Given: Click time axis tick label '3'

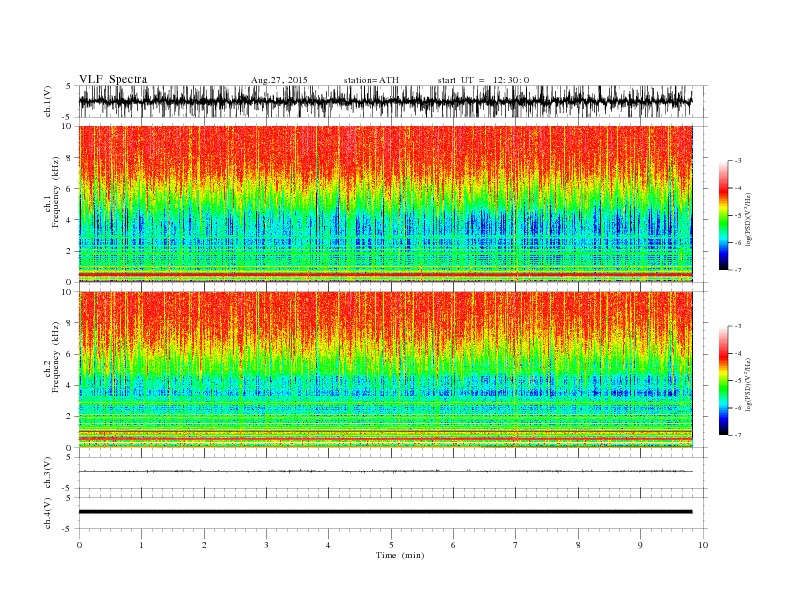Looking at the screenshot, I should [x=266, y=545].
